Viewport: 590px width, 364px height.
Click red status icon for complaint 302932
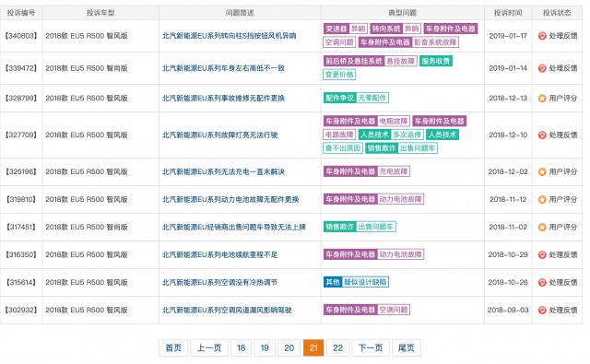542,311
